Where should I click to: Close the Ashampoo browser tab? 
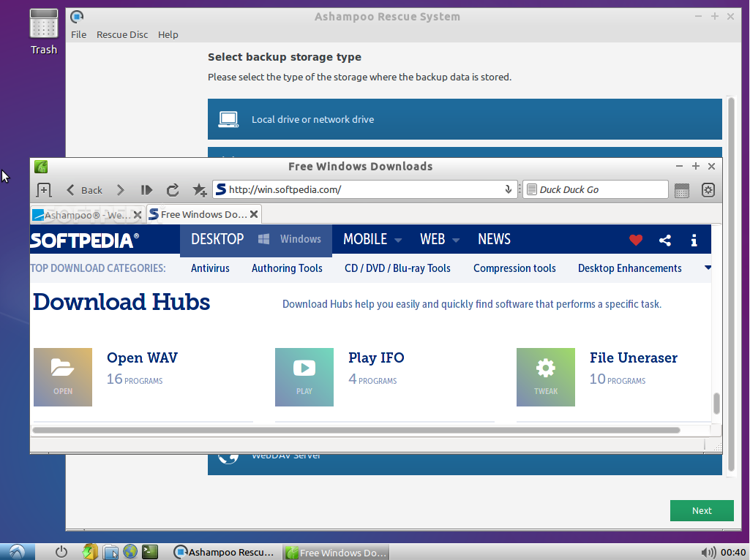[x=138, y=215]
